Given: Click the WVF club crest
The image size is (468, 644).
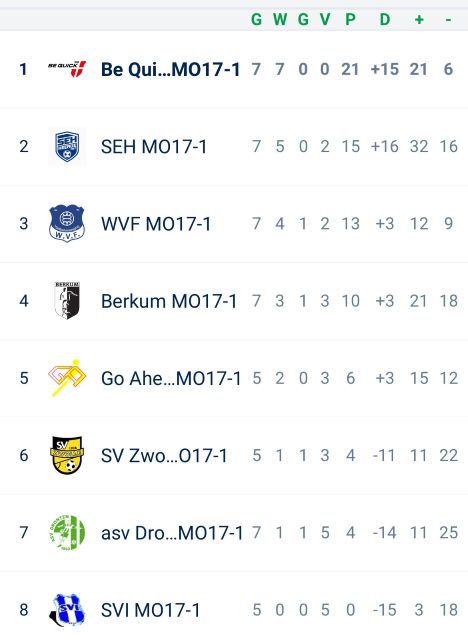Looking at the screenshot, I should click(x=67, y=223).
